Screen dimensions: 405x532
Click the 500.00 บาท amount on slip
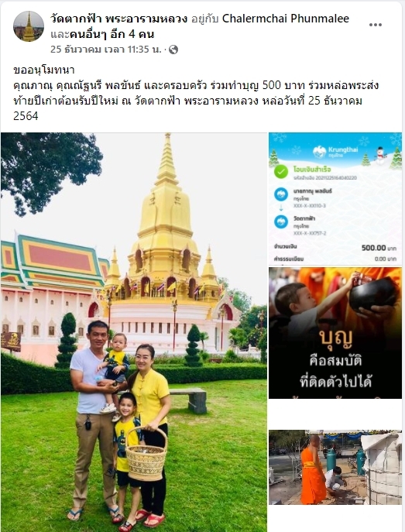379,248
